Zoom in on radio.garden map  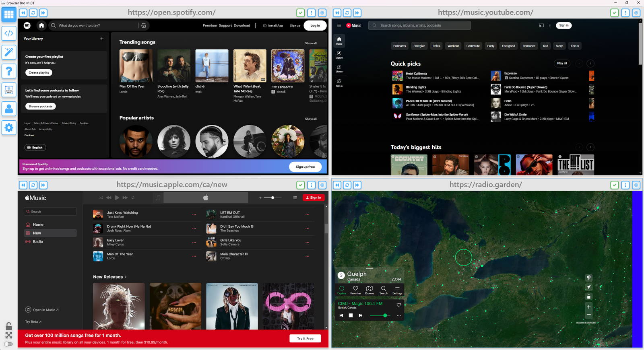tap(588, 307)
